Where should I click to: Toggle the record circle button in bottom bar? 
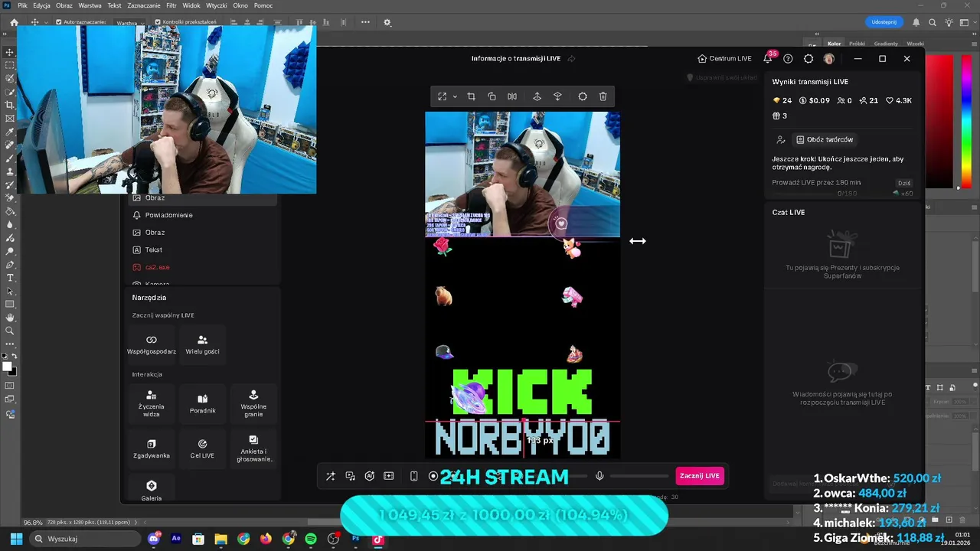pyautogui.click(x=433, y=476)
